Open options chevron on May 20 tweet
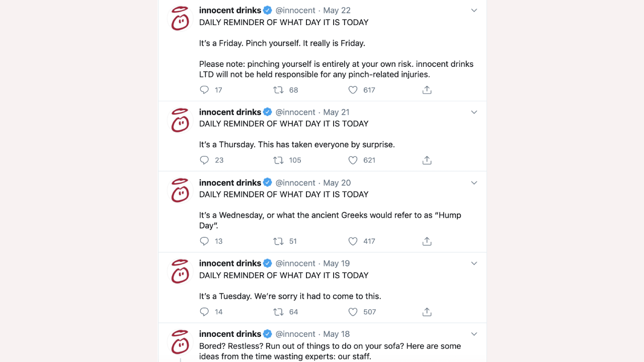Viewport: 644px width, 362px height. click(474, 183)
